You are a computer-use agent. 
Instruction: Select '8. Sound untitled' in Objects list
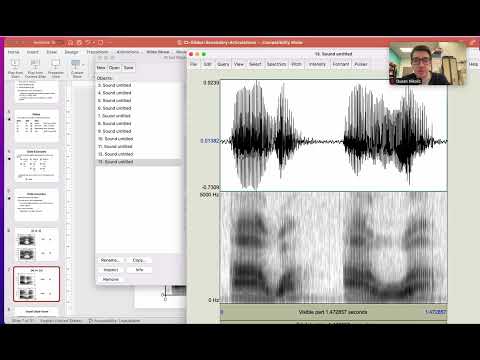[x=139, y=124]
